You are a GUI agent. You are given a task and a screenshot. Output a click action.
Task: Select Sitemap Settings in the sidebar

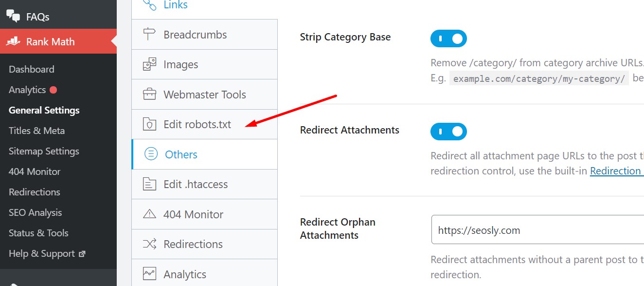tap(43, 151)
